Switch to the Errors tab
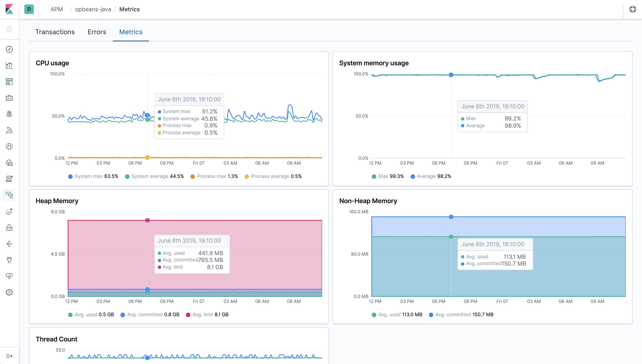 tap(97, 32)
